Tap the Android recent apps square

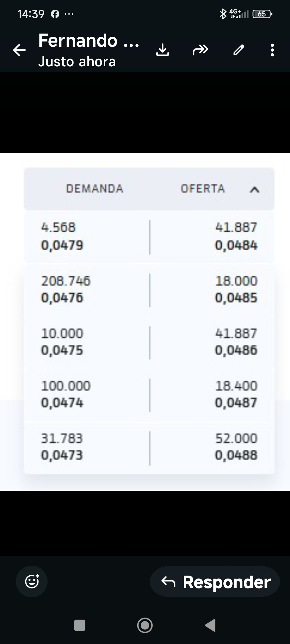coord(79,625)
